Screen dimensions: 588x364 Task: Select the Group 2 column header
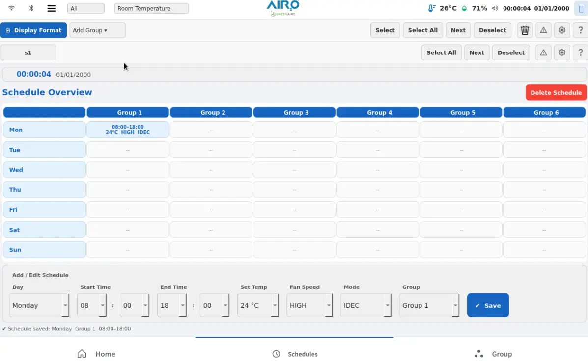pos(211,112)
